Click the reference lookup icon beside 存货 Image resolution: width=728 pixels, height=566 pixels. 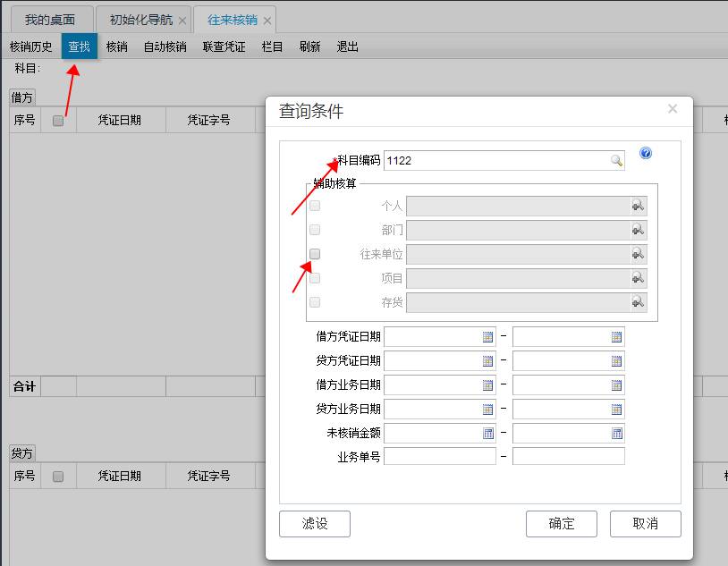pos(638,301)
